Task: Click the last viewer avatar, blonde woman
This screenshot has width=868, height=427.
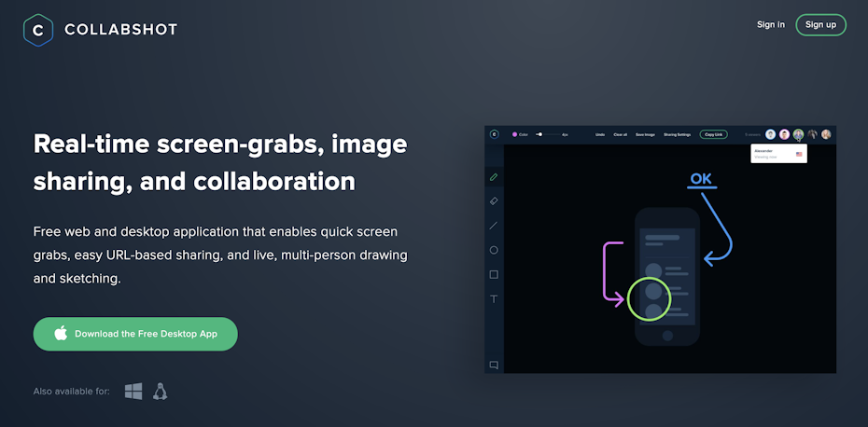Action: pos(826,134)
